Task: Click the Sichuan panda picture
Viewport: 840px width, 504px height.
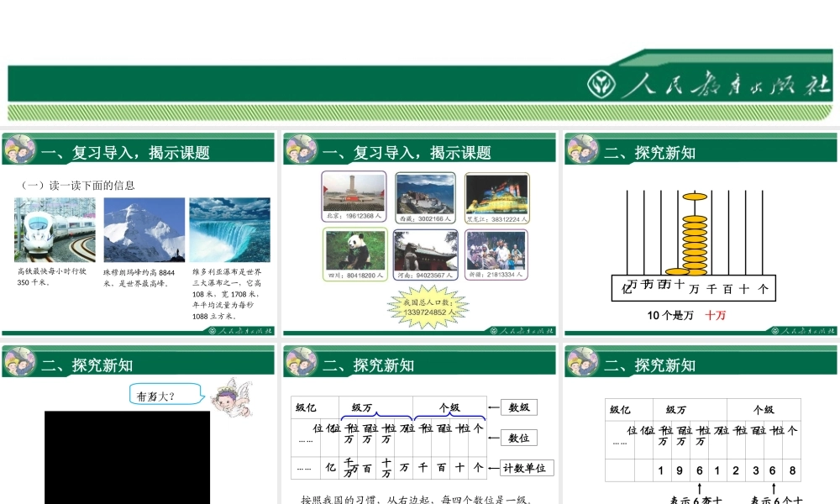Action: tap(355, 255)
